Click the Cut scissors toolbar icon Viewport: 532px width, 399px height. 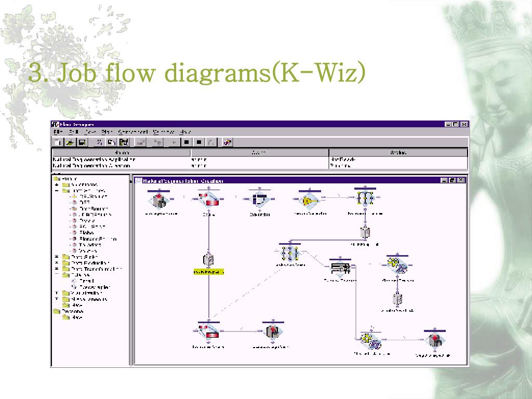pos(99,142)
